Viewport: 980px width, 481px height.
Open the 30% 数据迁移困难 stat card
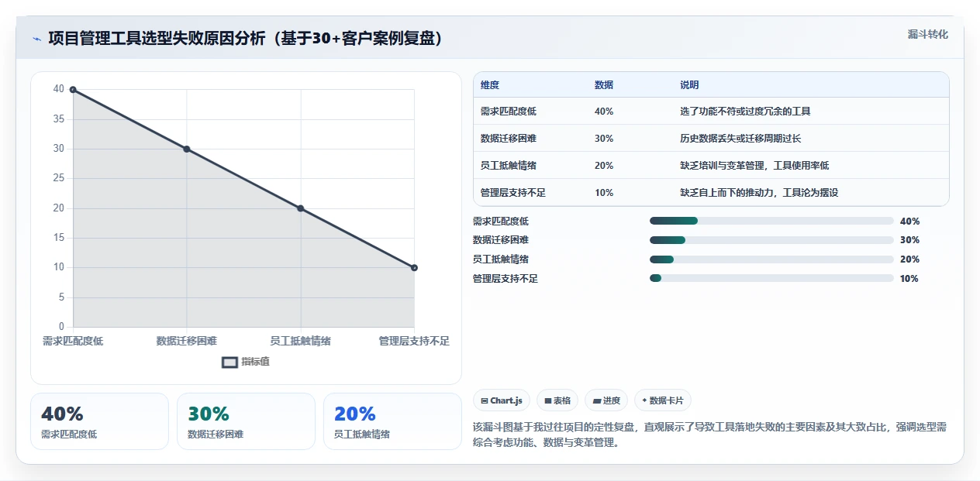coord(246,421)
